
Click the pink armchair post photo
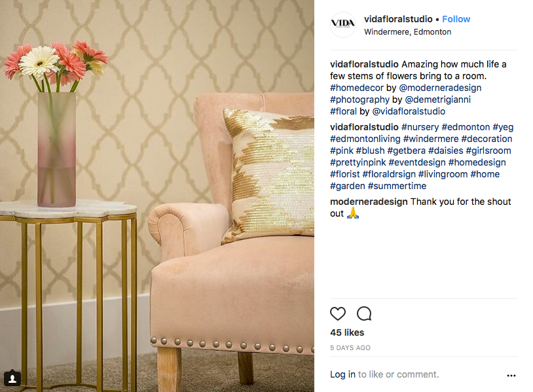[157, 196]
